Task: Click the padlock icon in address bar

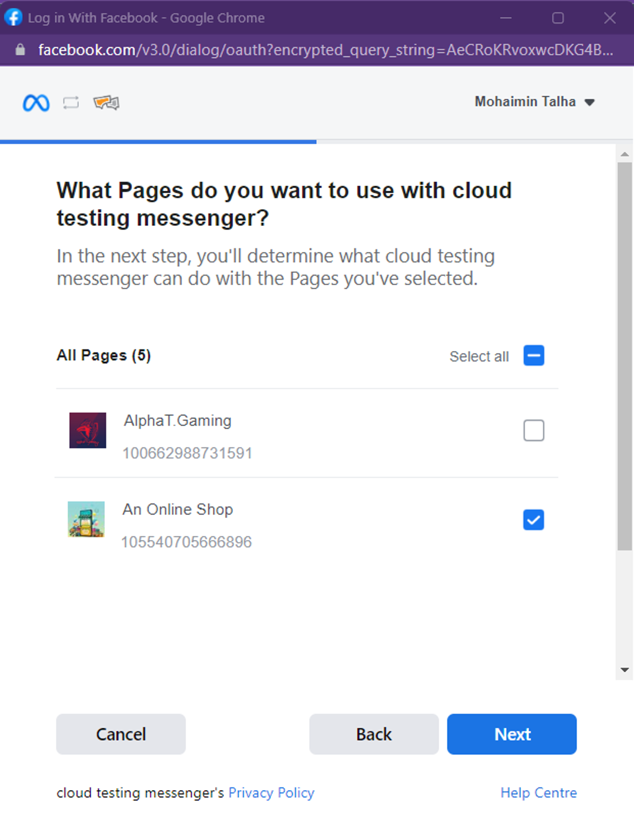Action: [20, 50]
